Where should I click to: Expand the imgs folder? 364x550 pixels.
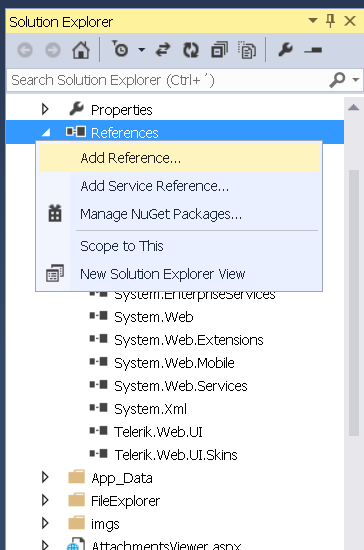45,523
